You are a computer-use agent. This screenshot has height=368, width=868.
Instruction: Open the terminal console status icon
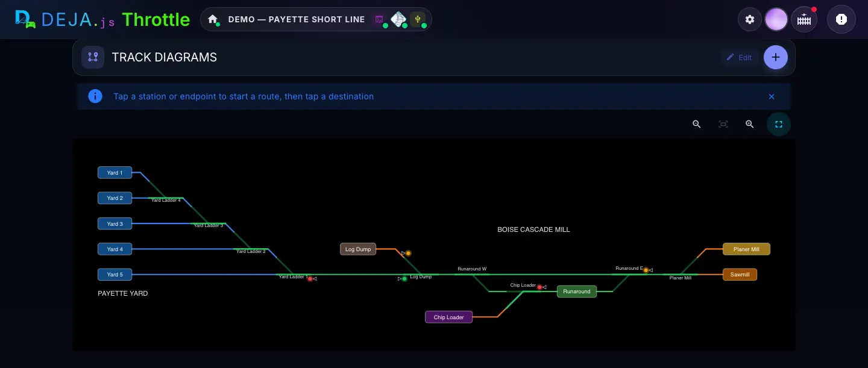click(379, 19)
